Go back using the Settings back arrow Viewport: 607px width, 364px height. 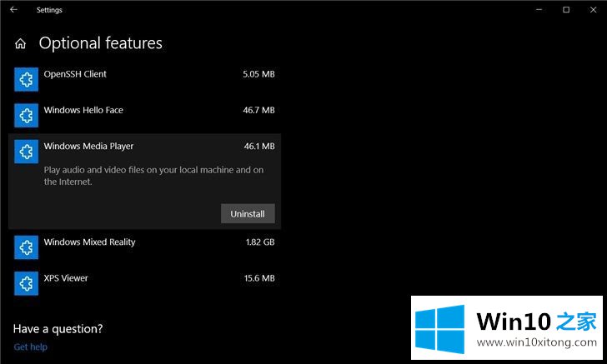coord(13,10)
